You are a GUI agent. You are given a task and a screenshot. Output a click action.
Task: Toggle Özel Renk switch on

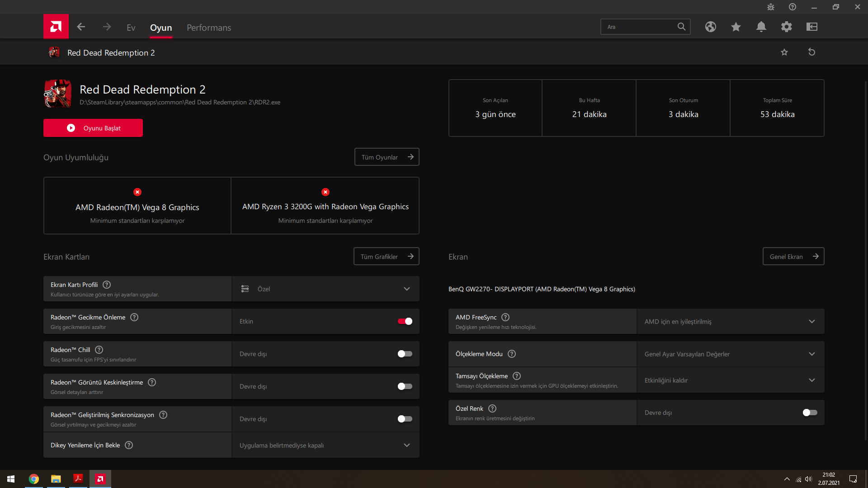tap(810, 413)
